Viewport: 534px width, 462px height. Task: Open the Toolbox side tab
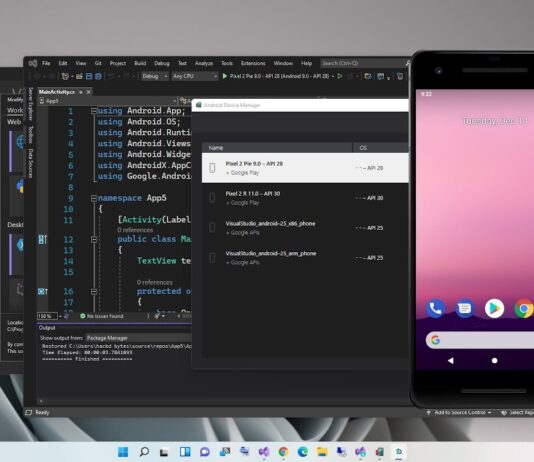(30, 135)
